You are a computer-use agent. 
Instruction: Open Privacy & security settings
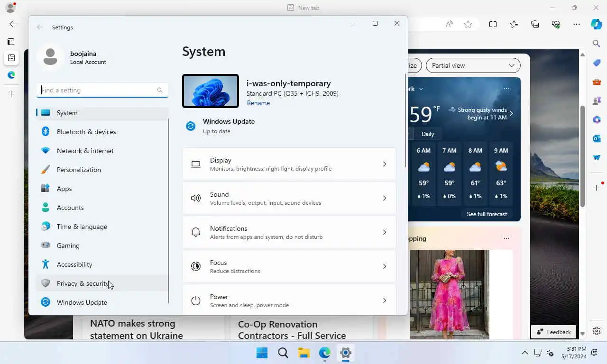coord(102,283)
